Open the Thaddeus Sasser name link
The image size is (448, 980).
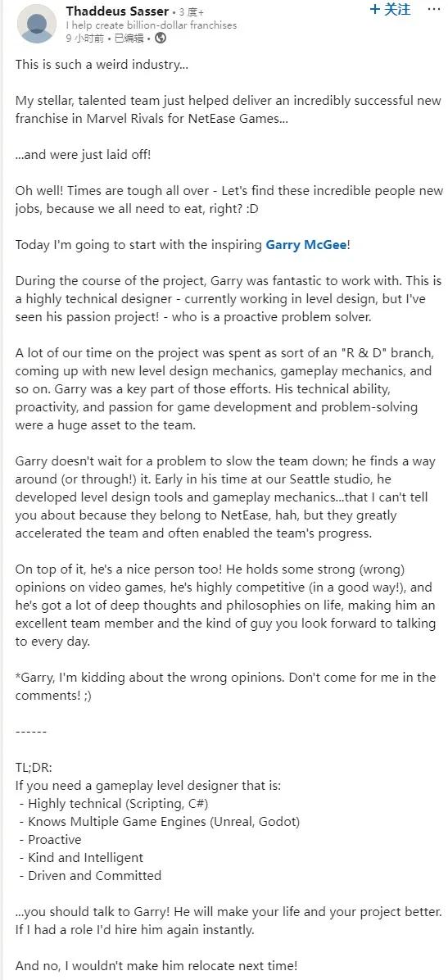[x=117, y=11]
